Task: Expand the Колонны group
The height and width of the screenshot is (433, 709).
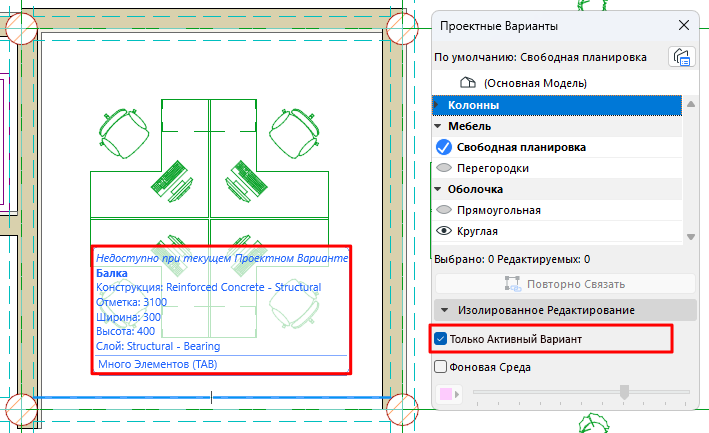Action: pyautogui.click(x=437, y=105)
